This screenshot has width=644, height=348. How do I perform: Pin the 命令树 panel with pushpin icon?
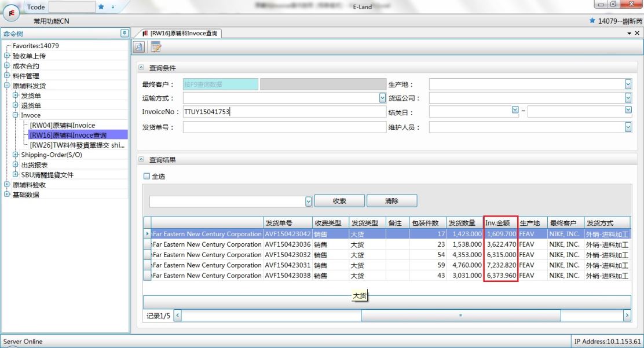[x=124, y=34]
